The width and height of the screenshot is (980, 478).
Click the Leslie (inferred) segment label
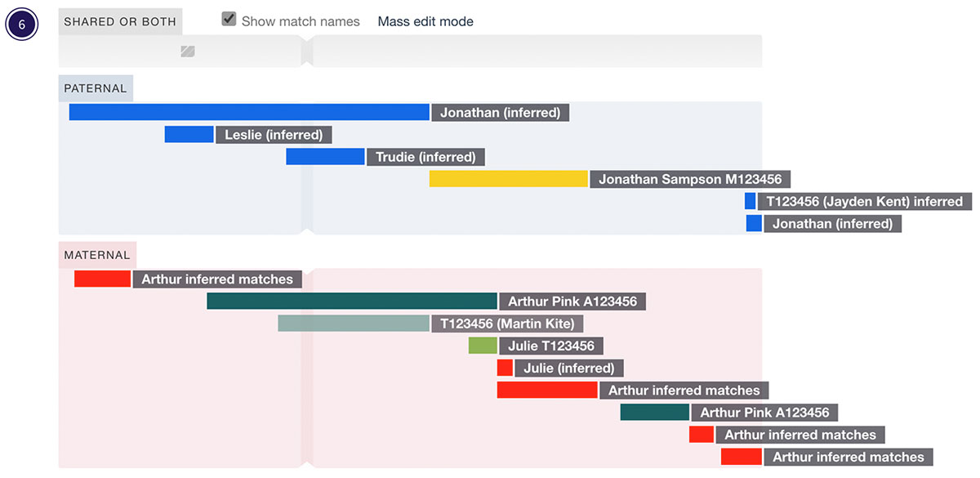274,134
